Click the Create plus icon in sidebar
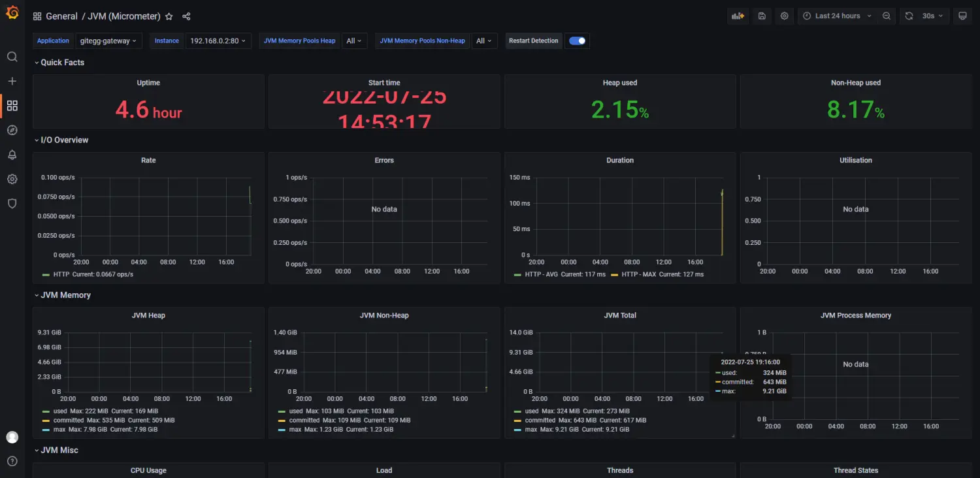The height and width of the screenshot is (478, 980). 12,81
